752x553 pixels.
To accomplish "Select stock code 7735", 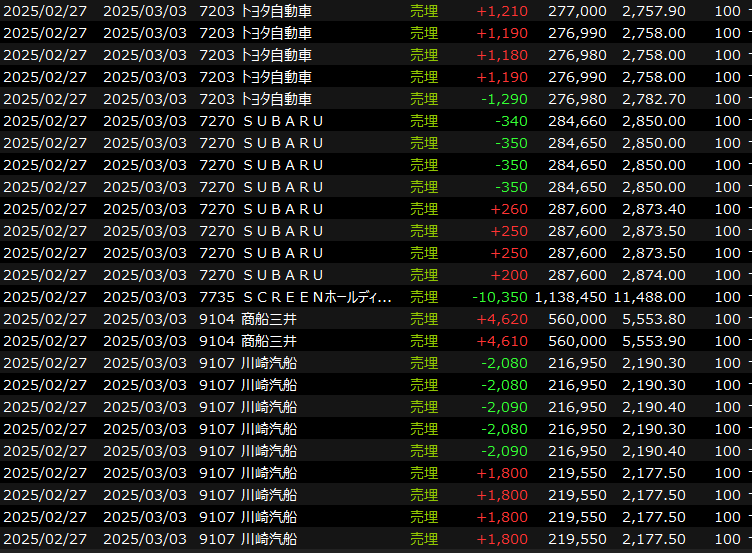I will (217, 297).
